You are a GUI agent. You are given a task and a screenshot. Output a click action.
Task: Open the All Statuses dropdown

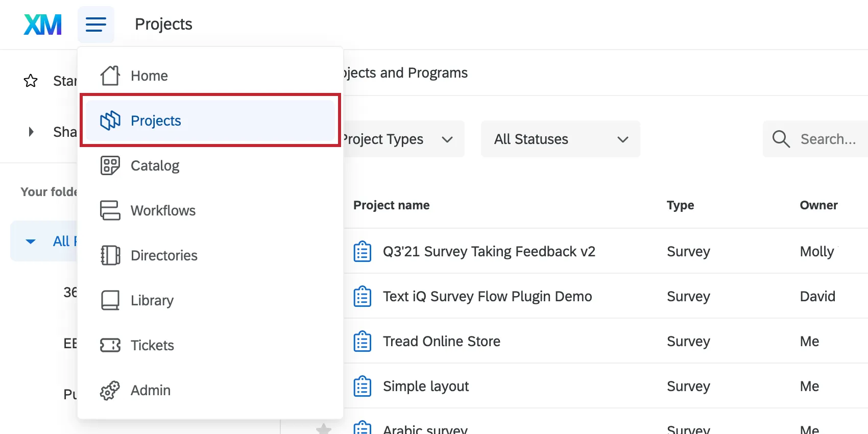(560, 139)
